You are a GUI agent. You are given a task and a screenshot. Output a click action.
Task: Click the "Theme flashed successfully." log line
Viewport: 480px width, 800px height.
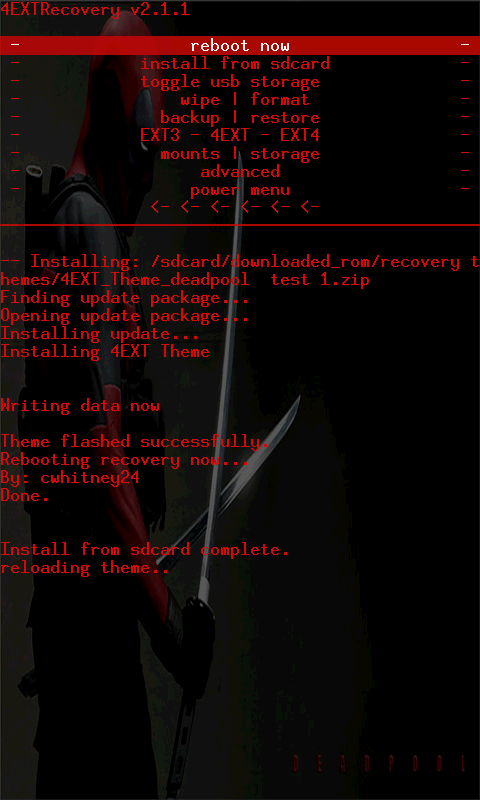point(135,442)
